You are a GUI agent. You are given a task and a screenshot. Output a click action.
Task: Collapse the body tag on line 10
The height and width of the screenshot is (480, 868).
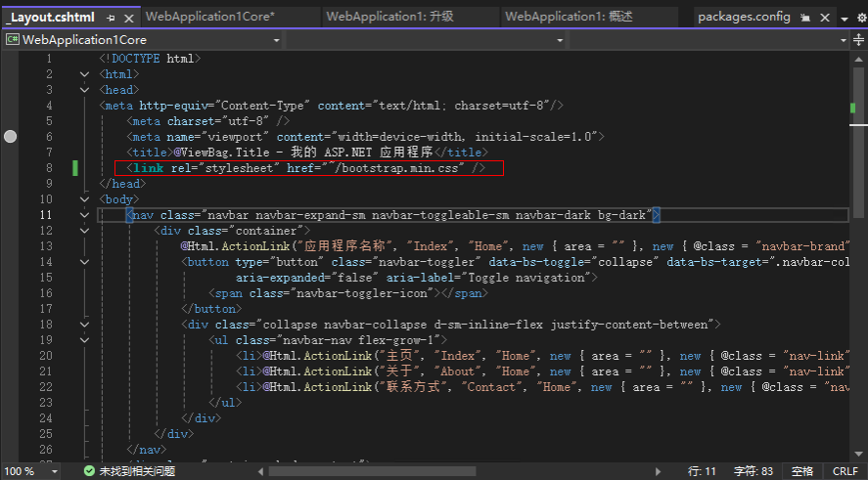(x=85, y=199)
